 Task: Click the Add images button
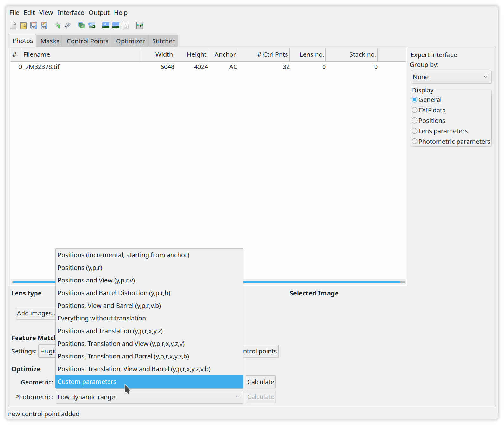pyautogui.click(x=36, y=313)
